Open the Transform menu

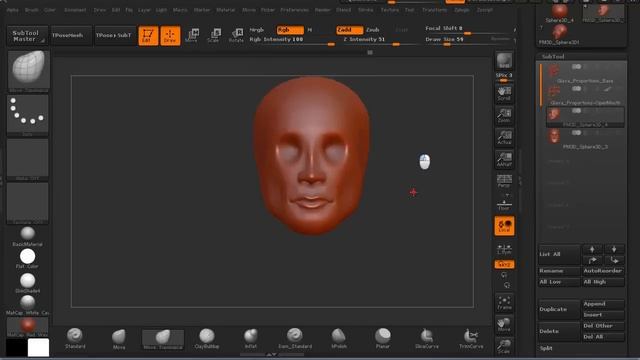coord(434,10)
